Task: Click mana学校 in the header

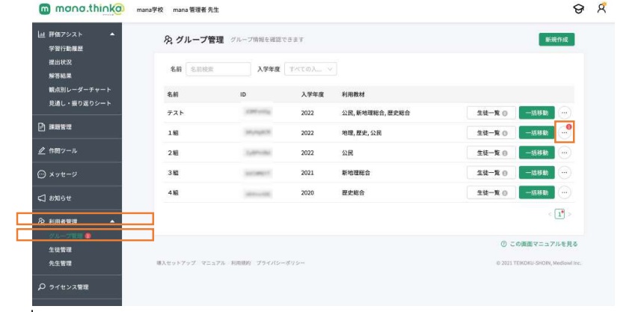Action: click(150, 10)
